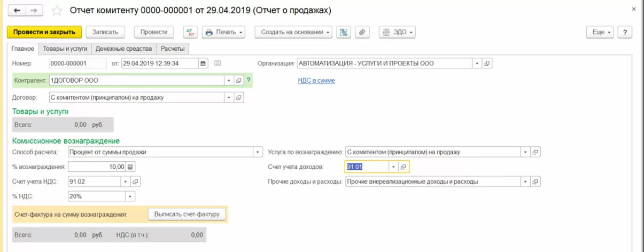Expand % НДС rate dropdown
This screenshot has height=252, width=644.
click(x=130, y=196)
